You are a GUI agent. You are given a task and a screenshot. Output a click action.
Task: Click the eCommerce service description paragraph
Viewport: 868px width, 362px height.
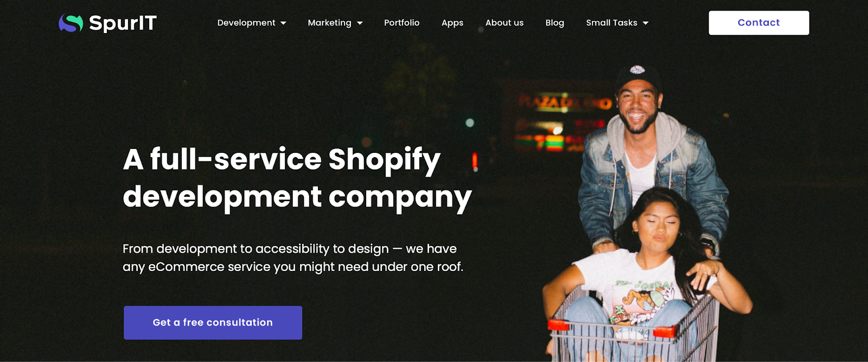click(x=293, y=258)
